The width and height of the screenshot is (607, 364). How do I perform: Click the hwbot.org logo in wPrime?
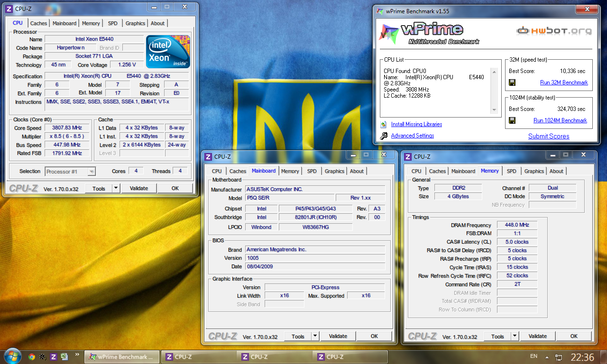[554, 31]
